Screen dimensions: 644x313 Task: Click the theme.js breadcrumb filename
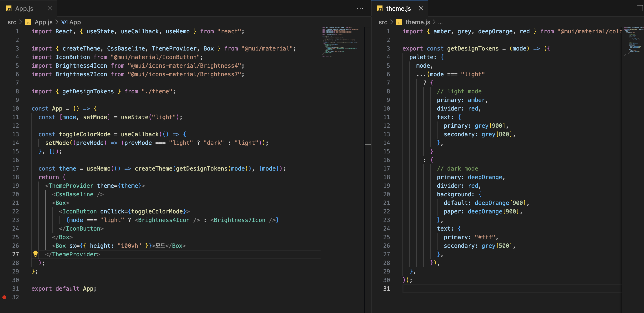click(418, 22)
